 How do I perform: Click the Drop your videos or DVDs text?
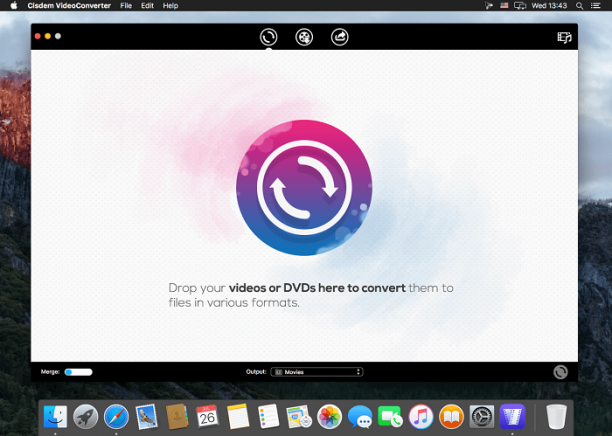point(311,295)
